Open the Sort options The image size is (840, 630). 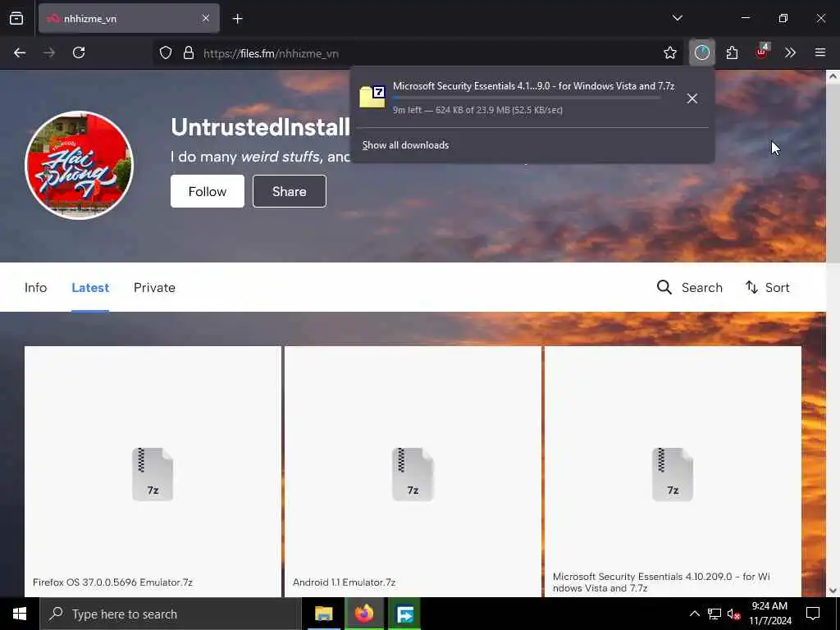(767, 288)
